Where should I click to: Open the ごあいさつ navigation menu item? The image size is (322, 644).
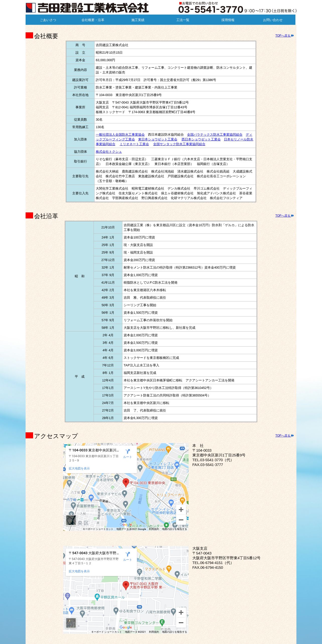48,20
